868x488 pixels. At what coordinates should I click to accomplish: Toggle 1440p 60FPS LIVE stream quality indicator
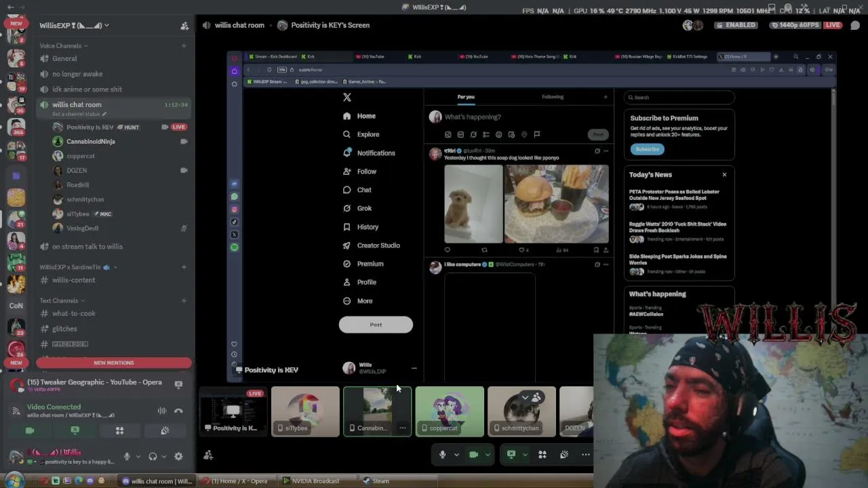(806, 25)
